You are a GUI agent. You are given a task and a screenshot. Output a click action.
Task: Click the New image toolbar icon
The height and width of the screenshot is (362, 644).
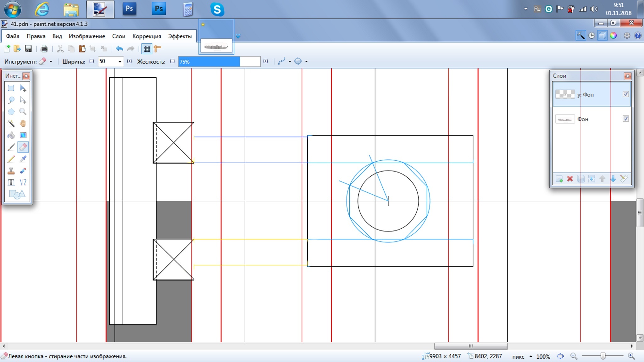(x=7, y=49)
